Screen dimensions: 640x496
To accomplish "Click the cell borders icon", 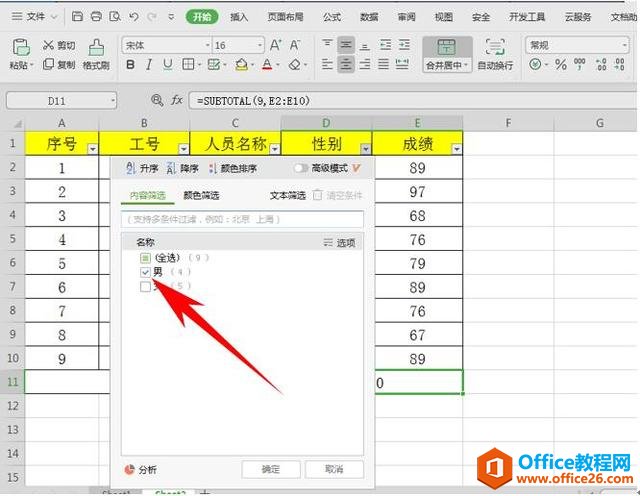I will click(188, 65).
